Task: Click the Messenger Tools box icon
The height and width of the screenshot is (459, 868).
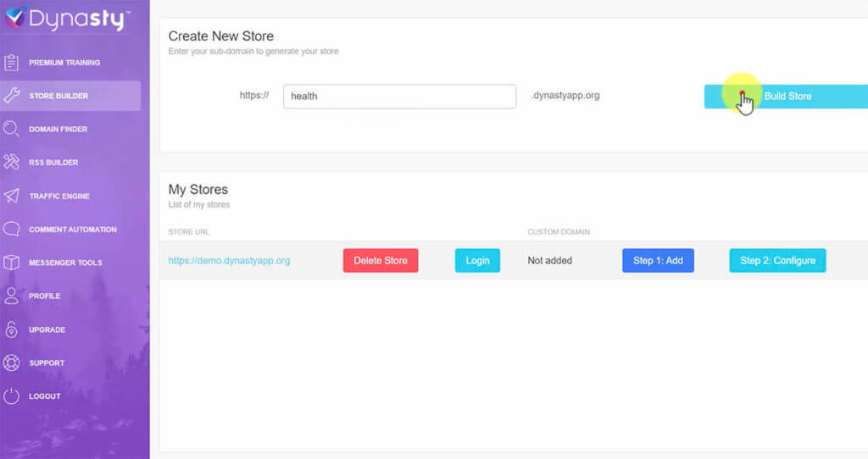Action: coord(11,263)
